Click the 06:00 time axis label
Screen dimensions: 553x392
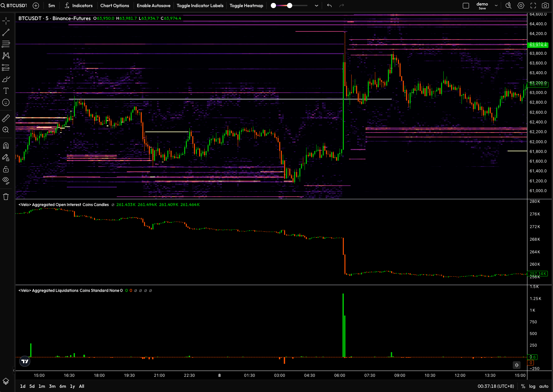point(340,375)
